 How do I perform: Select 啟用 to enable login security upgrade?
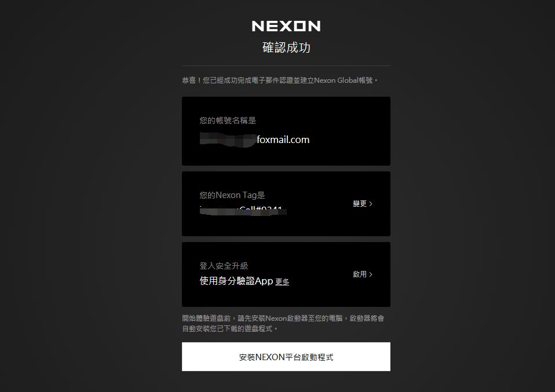pyautogui.click(x=360, y=274)
